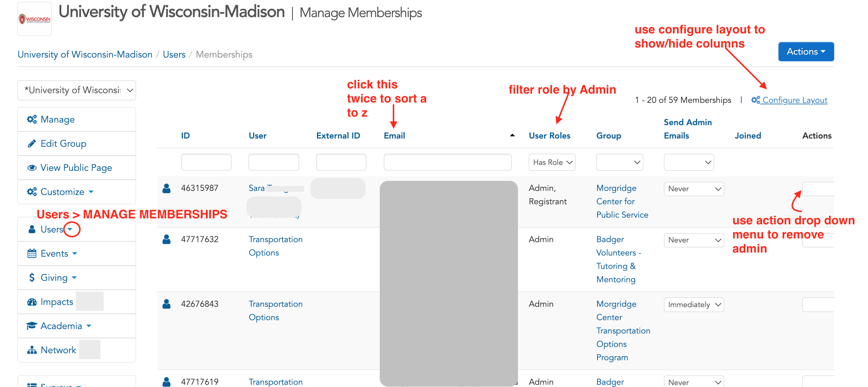Screen dimensions: 868x387
Task: Open the Has Role filter dropdown
Action: pos(552,162)
